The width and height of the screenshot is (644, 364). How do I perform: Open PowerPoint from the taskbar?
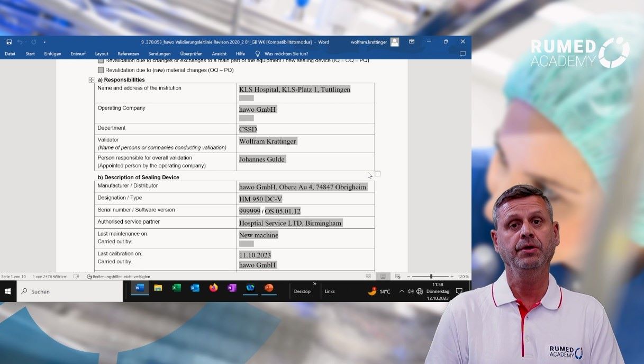point(269,288)
